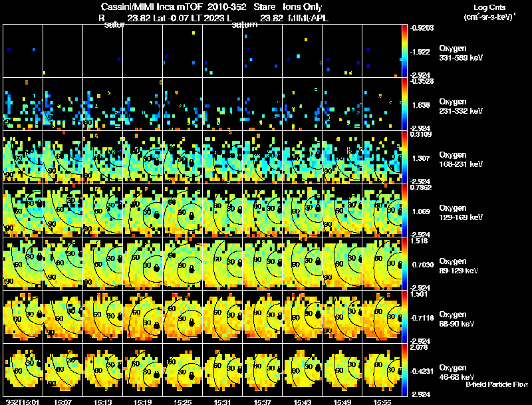The height and width of the screenshot is (405, 532).
Task: Click the '15:19' time axis label
Action: [142, 402]
